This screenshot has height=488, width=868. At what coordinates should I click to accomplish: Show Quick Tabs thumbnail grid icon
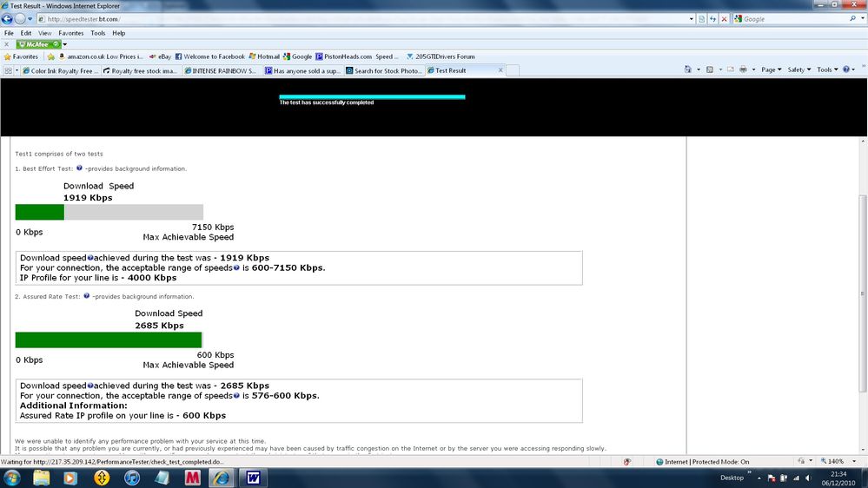(x=8, y=71)
